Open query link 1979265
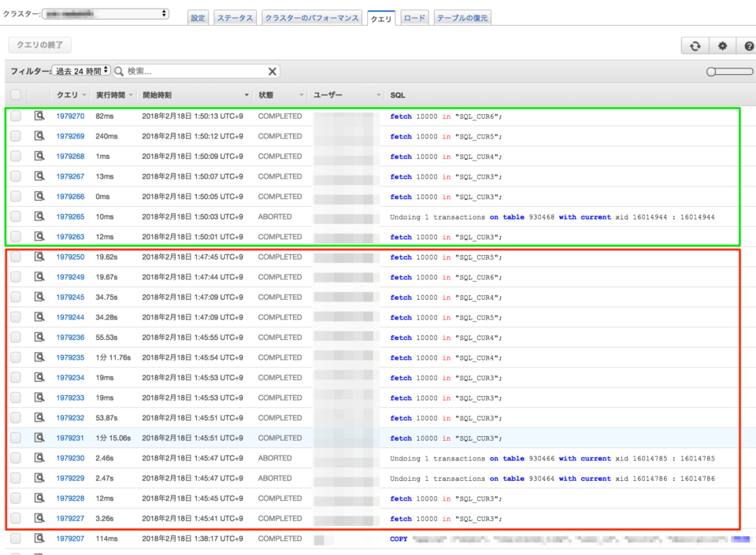Screen dimensions: 756x555 point(70,216)
